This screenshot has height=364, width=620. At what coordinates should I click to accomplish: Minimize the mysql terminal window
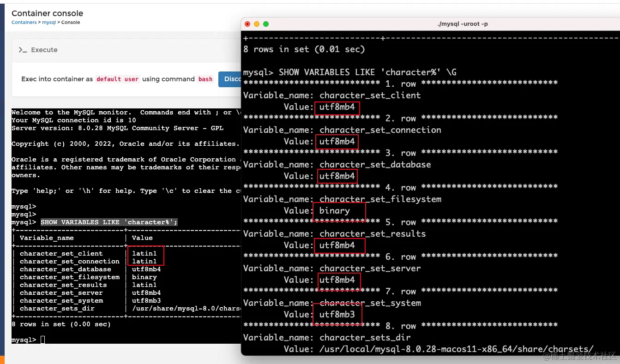click(257, 24)
